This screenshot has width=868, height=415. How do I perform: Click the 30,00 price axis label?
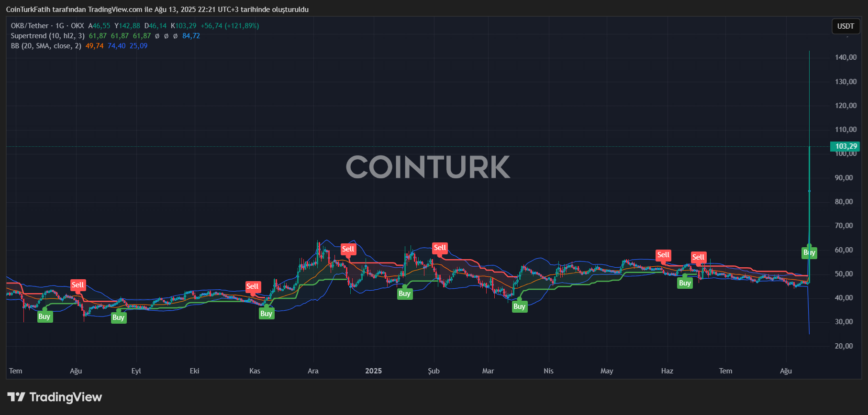(844, 322)
